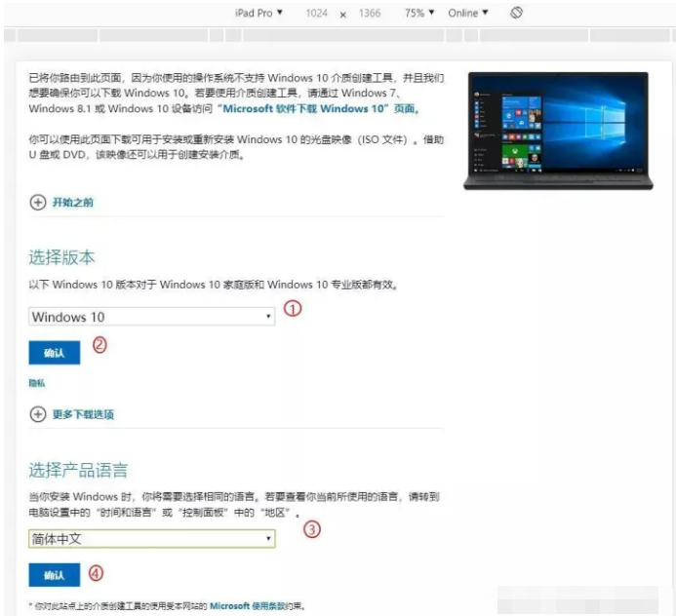This screenshot has height=616, width=676.
Task: Click the red circled number 3 marker
Action: tap(313, 530)
